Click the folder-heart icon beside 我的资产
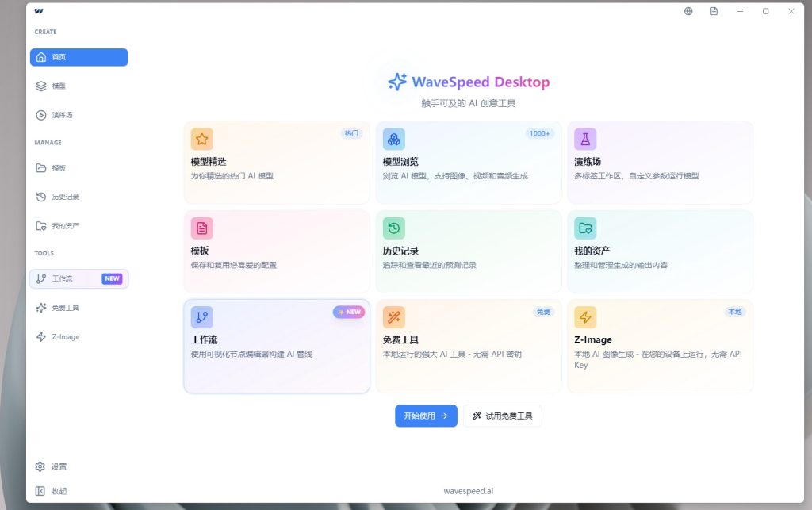Screen dimensions: 812x510 click(x=41, y=226)
